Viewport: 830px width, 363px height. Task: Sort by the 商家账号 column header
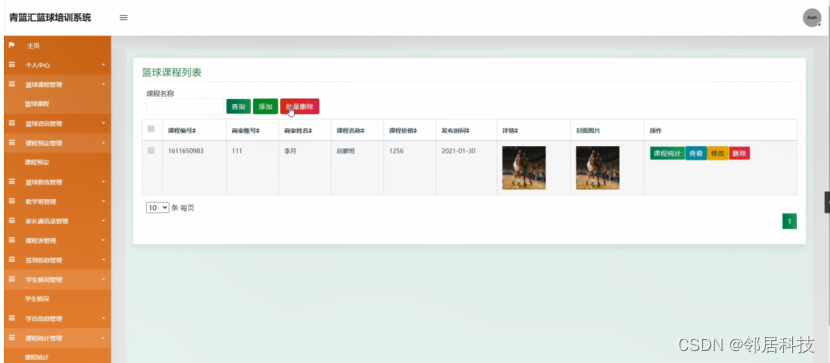click(x=246, y=131)
